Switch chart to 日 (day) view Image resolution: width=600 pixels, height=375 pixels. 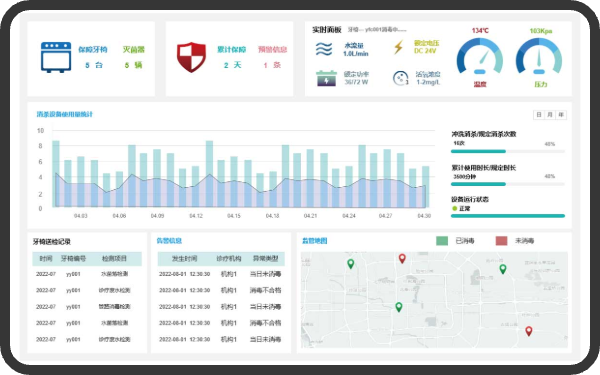tap(539, 115)
